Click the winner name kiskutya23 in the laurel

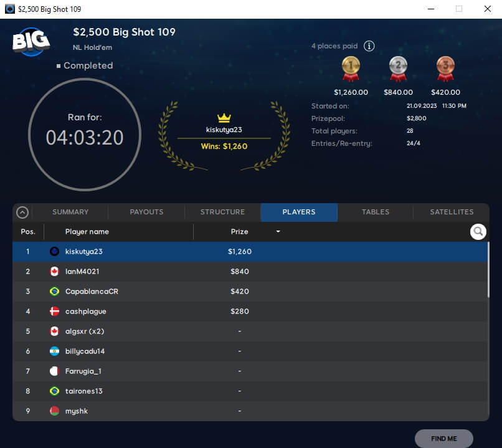pos(224,130)
